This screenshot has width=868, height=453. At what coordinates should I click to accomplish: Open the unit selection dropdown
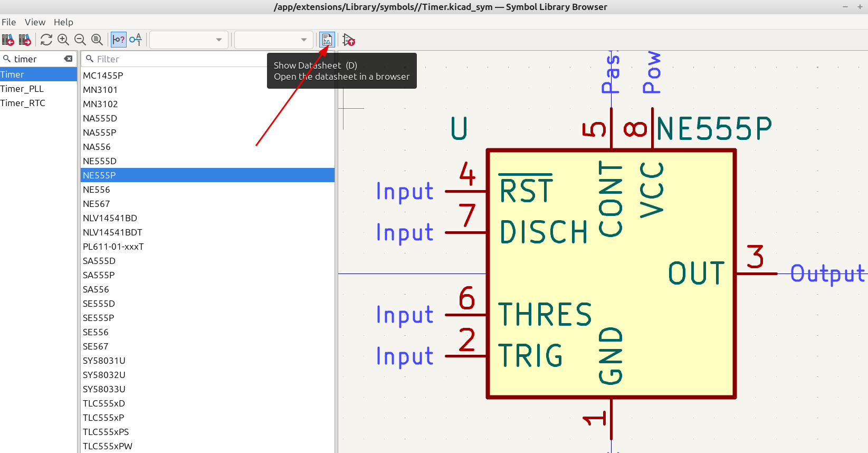[x=189, y=40]
